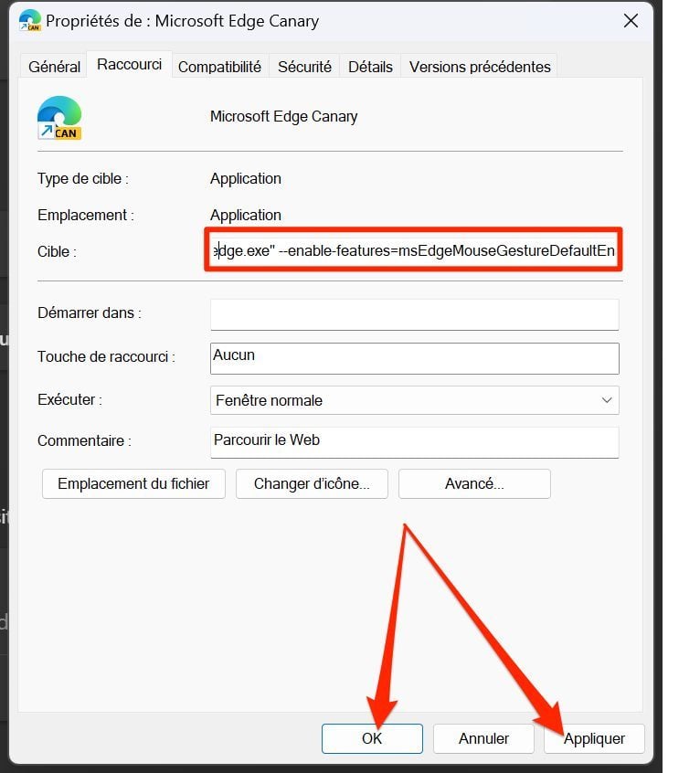Image resolution: width=700 pixels, height=773 pixels.
Task: Close the properties dialog with X
Action: click(631, 21)
